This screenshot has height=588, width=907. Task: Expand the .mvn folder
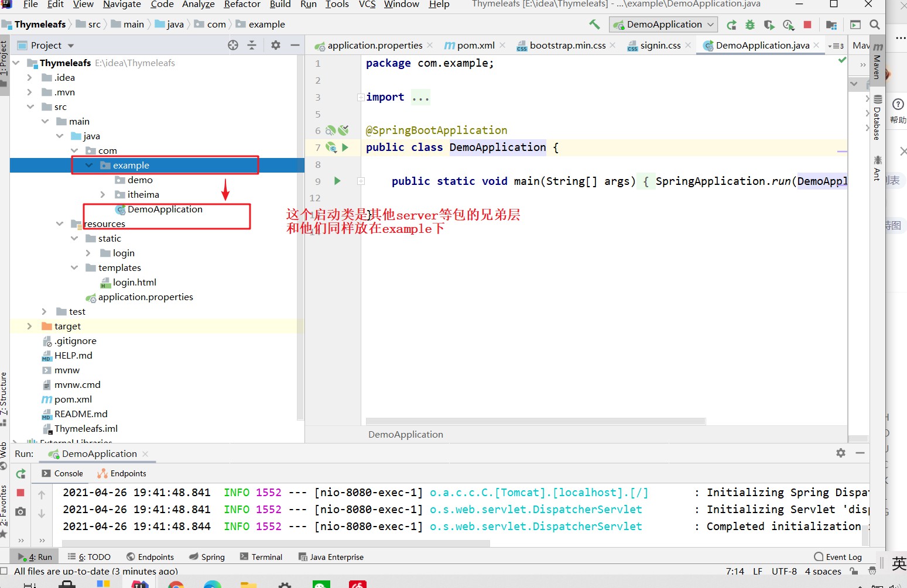pyautogui.click(x=29, y=92)
